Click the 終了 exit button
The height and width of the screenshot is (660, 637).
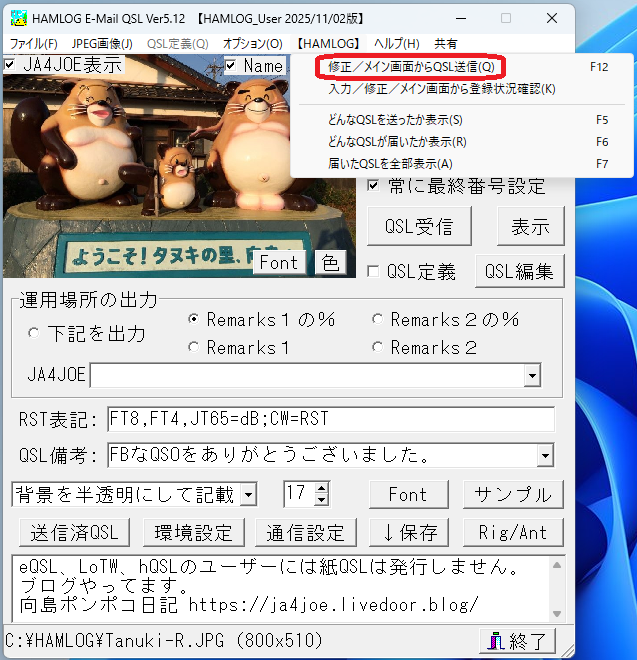pyautogui.click(x=517, y=641)
